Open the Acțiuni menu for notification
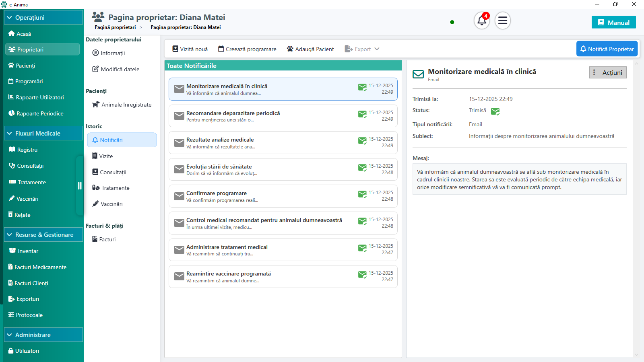 pyautogui.click(x=608, y=72)
